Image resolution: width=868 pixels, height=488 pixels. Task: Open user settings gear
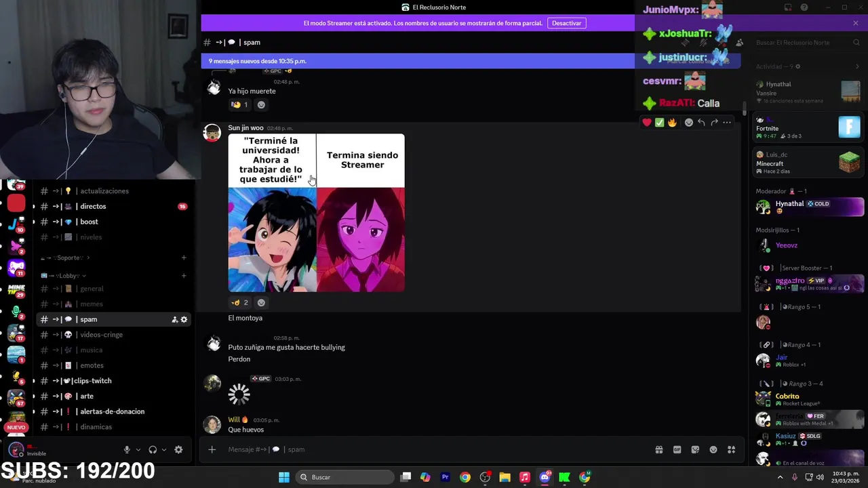pyautogui.click(x=178, y=449)
